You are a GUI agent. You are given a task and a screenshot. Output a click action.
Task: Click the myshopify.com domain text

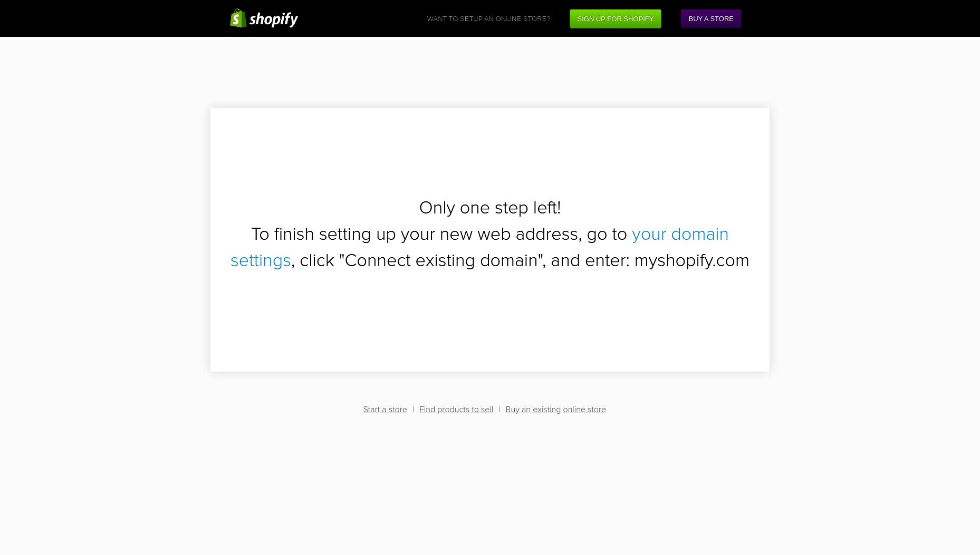691,260
